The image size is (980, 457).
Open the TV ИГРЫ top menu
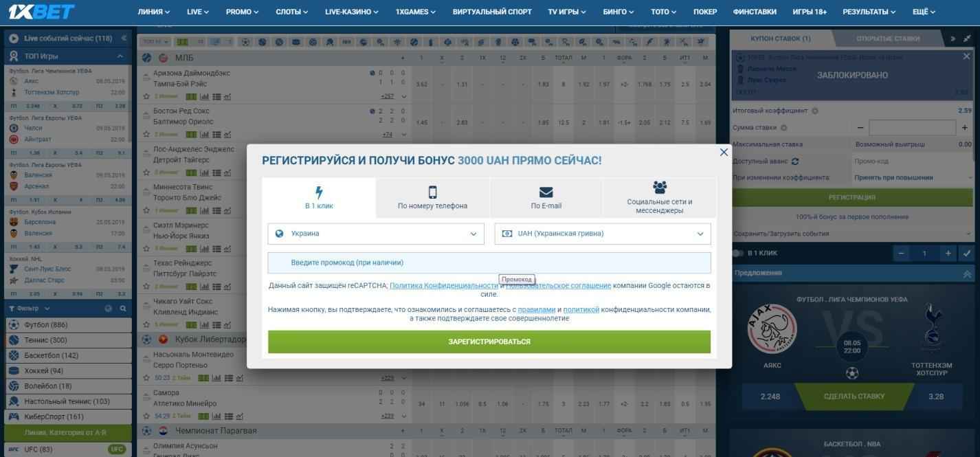(x=567, y=12)
